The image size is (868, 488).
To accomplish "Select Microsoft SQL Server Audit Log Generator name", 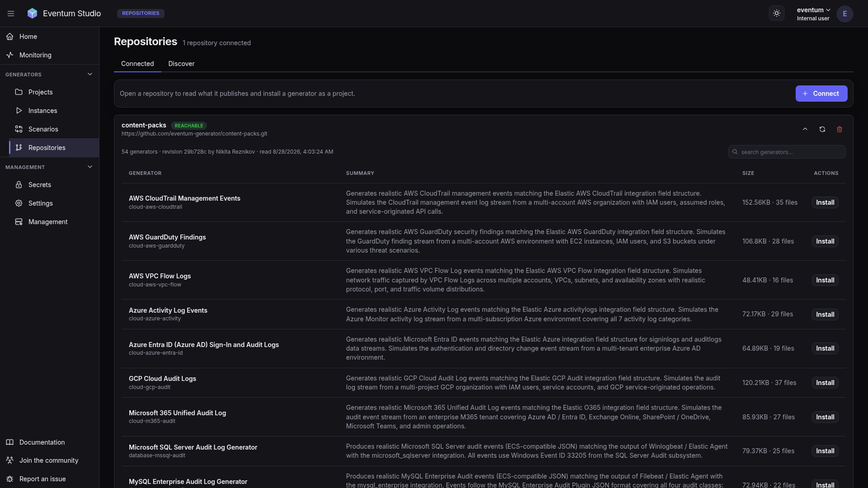I will (x=193, y=447).
